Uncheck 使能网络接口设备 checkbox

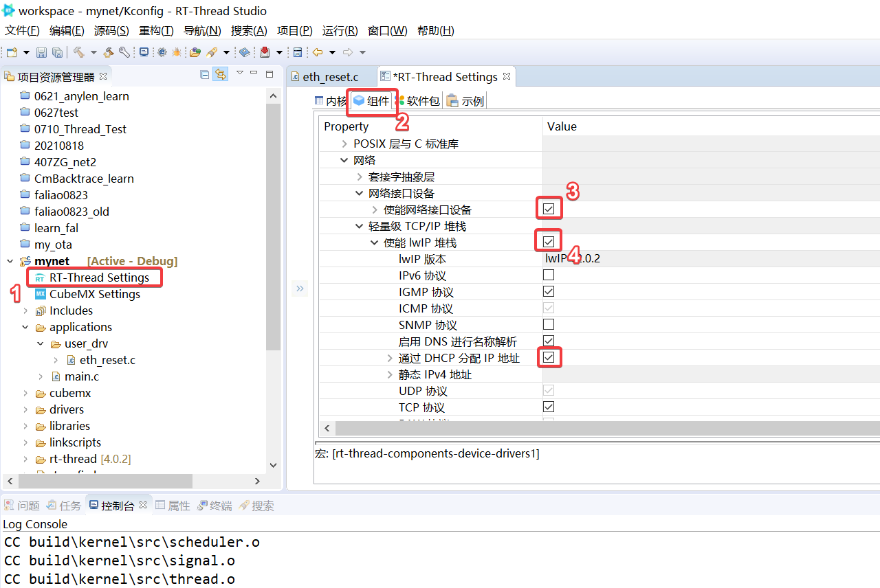[549, 209]
